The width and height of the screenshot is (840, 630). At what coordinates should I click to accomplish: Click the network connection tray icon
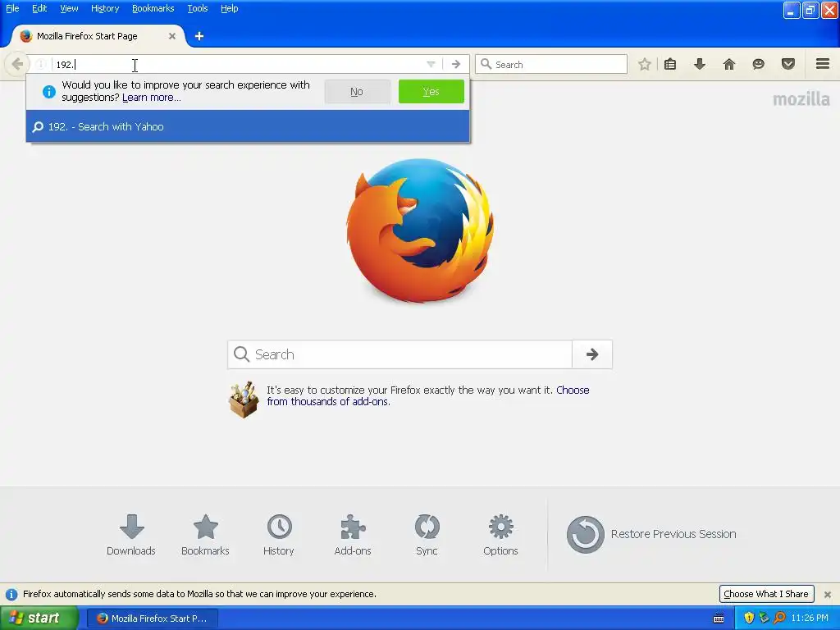pyautogui.click(x=764, y=619)
